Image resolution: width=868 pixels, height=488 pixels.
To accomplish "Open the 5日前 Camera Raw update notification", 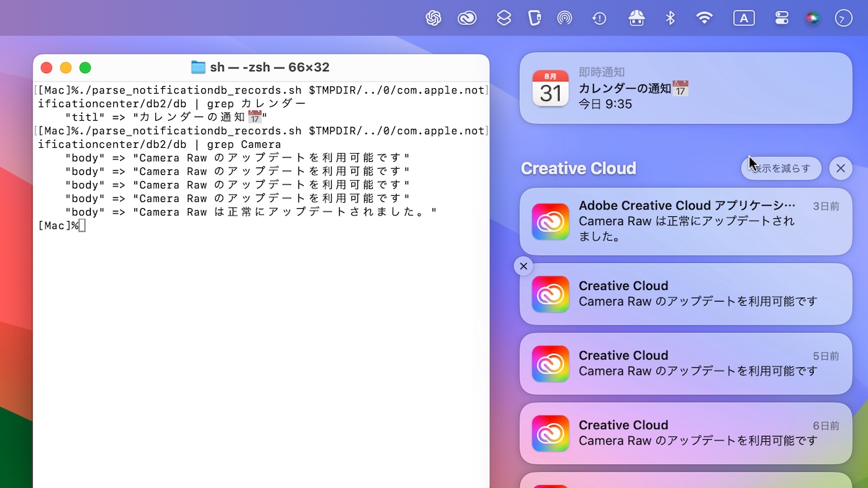I will pos(686,364).
